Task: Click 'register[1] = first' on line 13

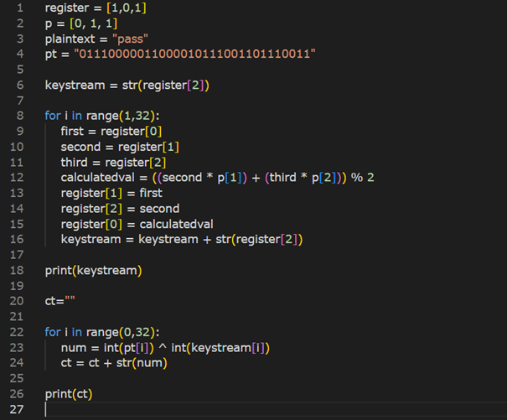Action: pos(111,193)
